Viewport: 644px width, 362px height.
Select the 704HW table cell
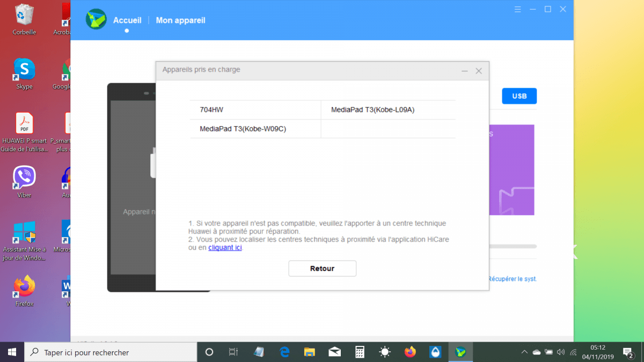255,109
